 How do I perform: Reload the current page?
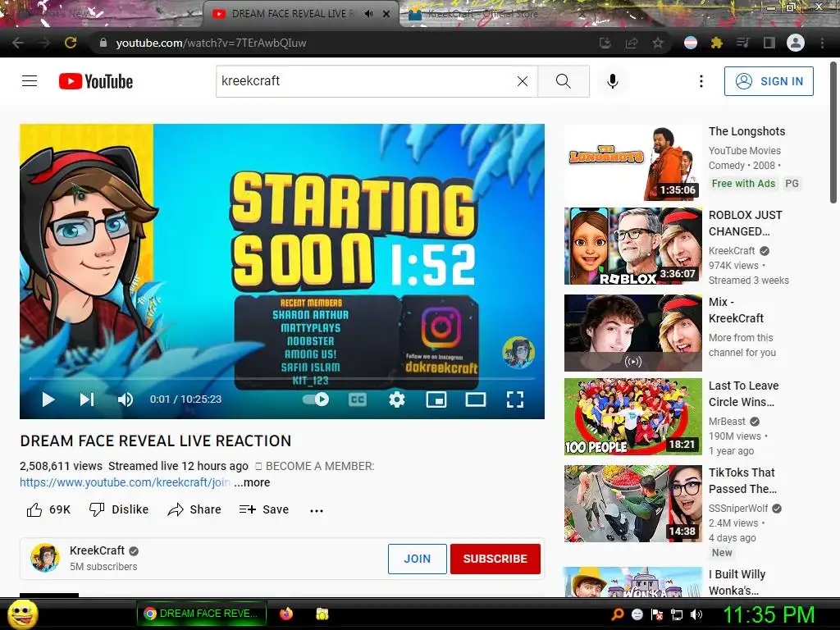tap(71, 43)
